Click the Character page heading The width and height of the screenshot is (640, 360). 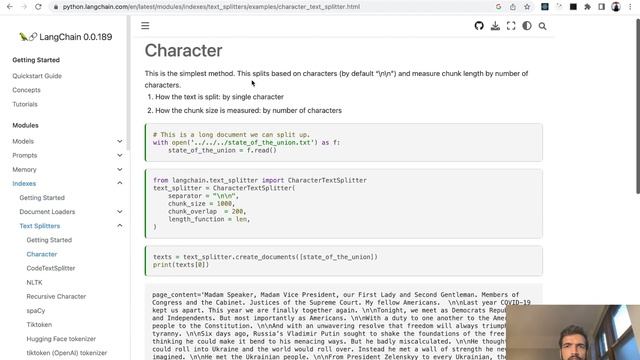coord(183,51)
